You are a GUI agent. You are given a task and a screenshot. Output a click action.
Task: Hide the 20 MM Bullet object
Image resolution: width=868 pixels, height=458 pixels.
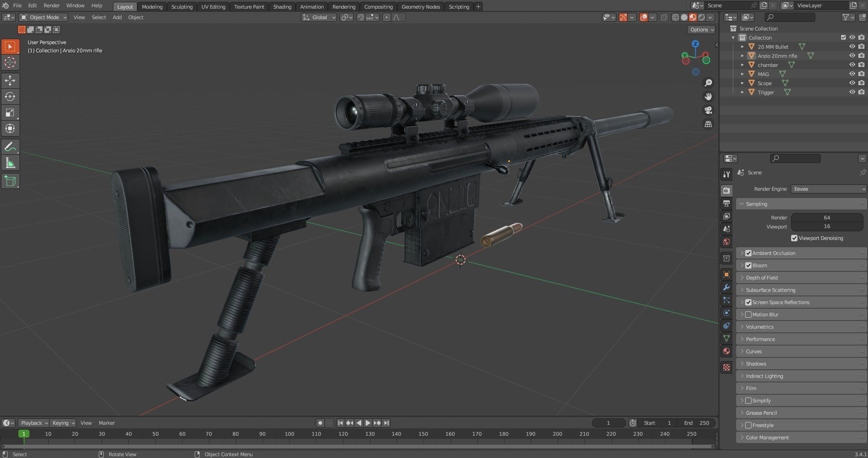tap(852, 46)
